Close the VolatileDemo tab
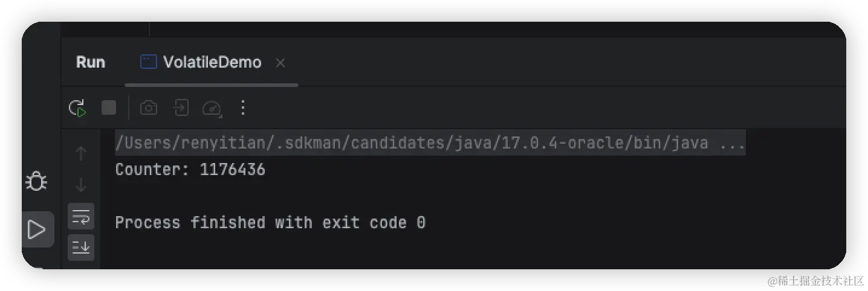Screen dimensions: 868x291 click(280, 63)
